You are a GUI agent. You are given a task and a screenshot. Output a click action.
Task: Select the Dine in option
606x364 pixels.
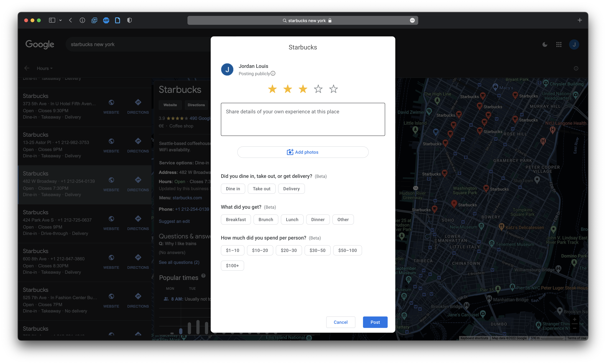point(233,189)
